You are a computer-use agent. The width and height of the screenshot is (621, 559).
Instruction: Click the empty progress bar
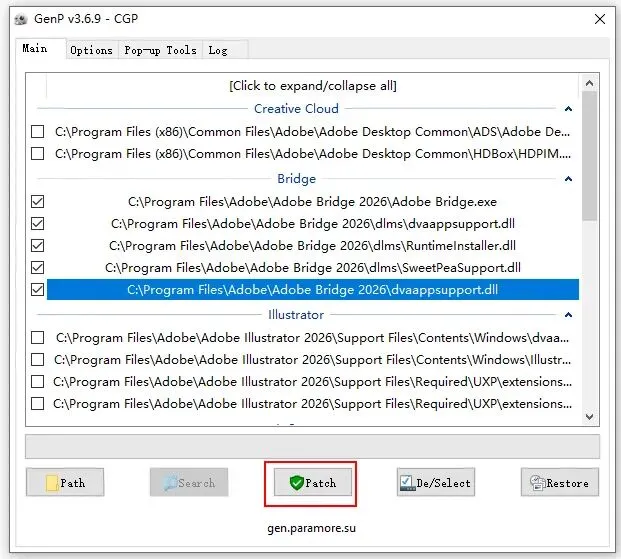coord(312,446)
